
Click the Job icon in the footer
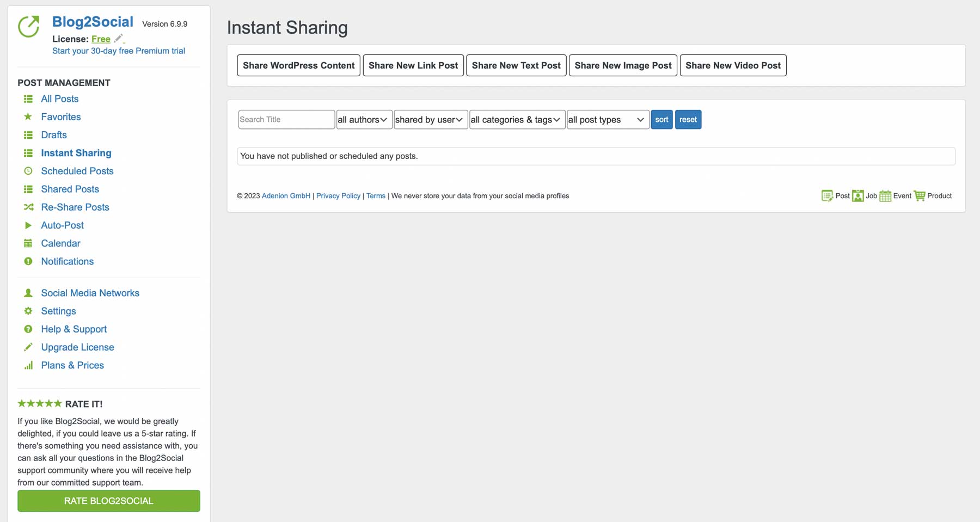point(857,195)
